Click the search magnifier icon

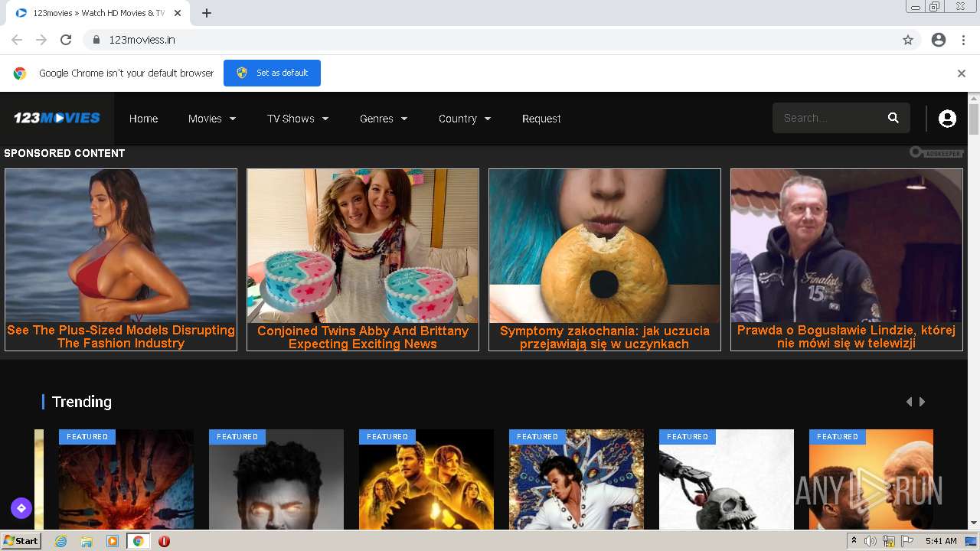(x=893, y=118)
